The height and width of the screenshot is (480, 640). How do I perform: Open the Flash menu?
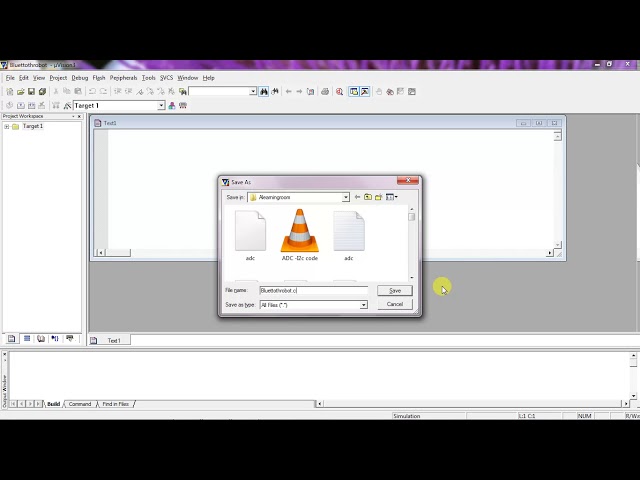[99, 78]
